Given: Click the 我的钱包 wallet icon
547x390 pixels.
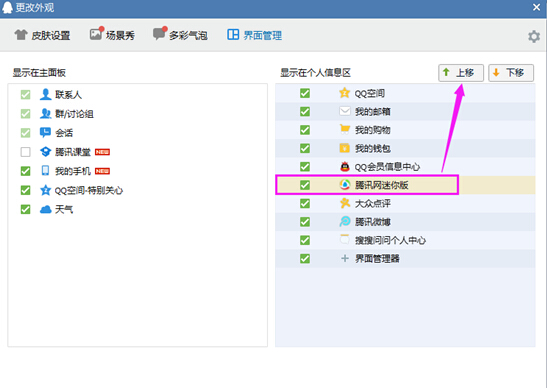Looking at the screenshot, I should pos(345,148).
